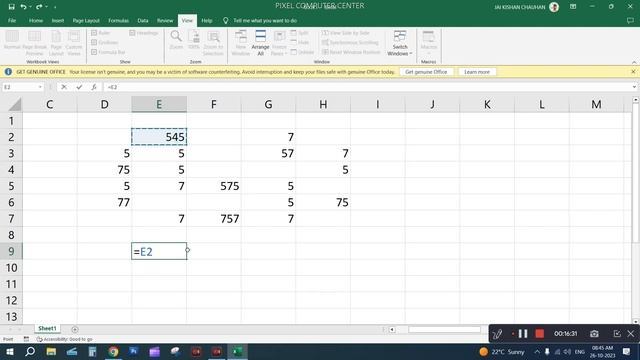Click the Get genuine Office button
Viewport: 640px width, 360px height.
click(426, 72)
